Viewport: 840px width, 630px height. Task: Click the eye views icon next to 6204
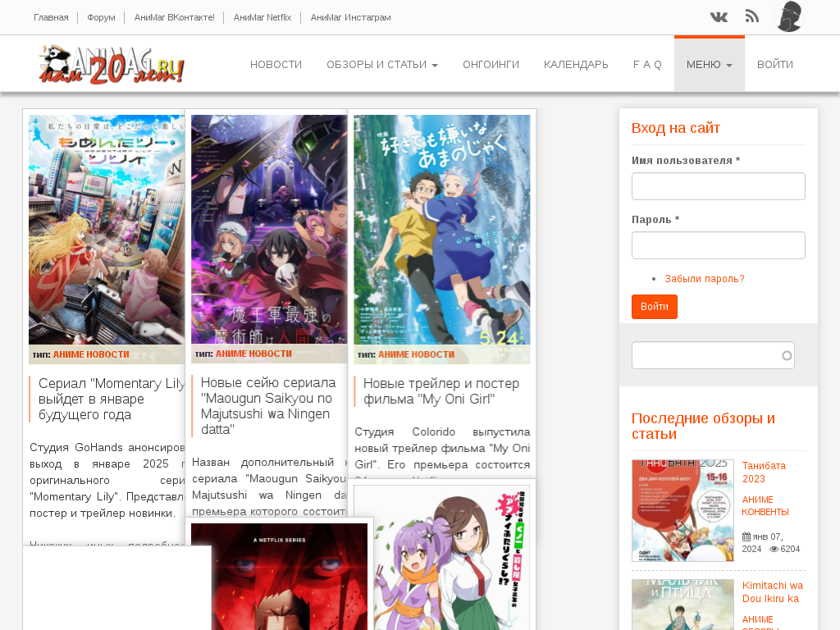click(x=774, y=549)
